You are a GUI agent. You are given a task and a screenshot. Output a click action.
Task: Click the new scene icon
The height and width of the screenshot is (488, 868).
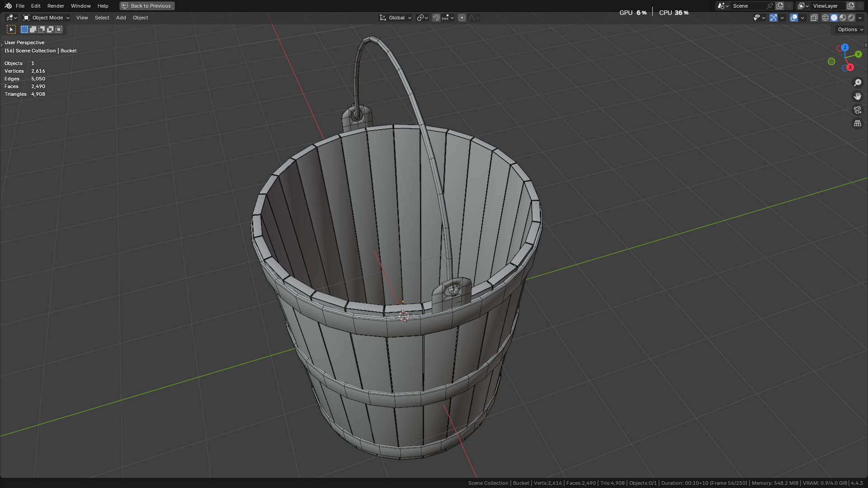(x=780, y=6)
